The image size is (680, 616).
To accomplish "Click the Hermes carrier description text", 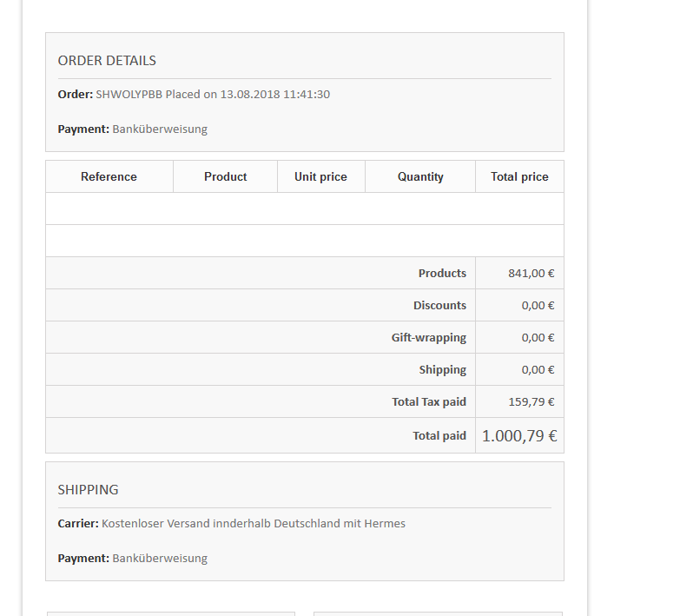I will pos(254,523).
